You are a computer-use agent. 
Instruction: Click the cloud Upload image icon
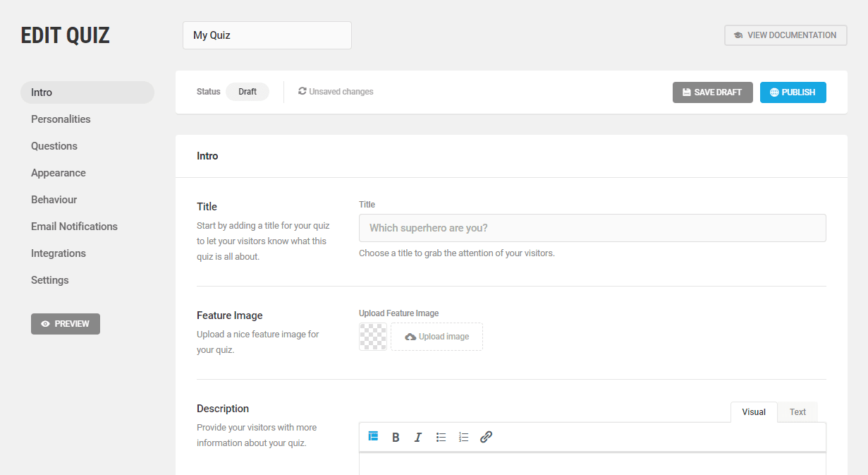(410, 337)
